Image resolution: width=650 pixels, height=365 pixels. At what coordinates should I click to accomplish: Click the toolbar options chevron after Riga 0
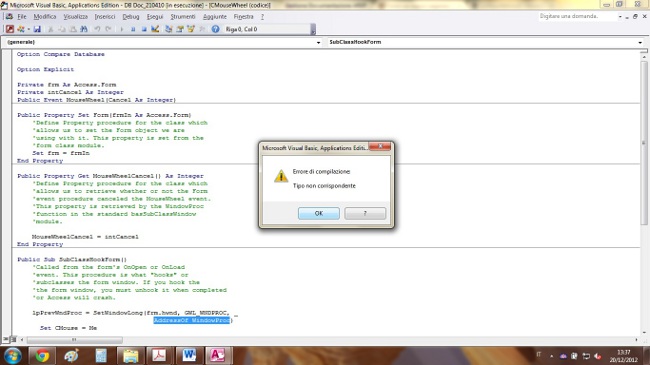pyautogui.click(x=313, y=29)
